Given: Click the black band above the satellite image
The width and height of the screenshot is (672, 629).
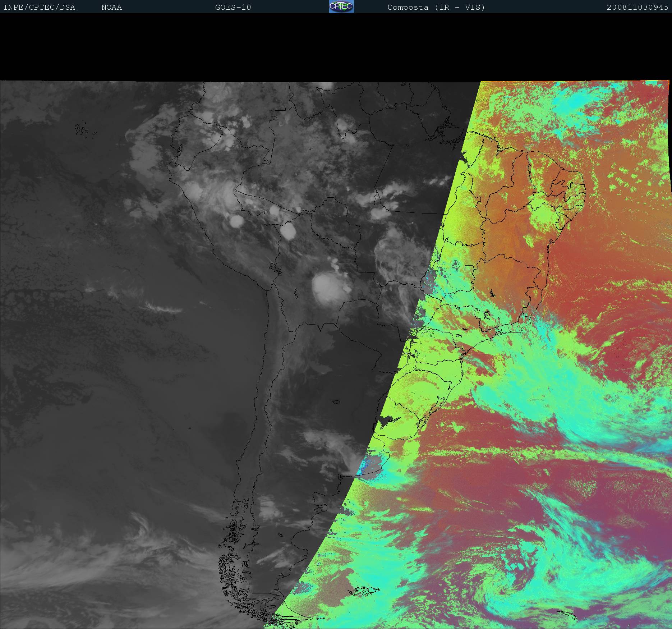Looking at the screenshot, I should click(336, 47).
